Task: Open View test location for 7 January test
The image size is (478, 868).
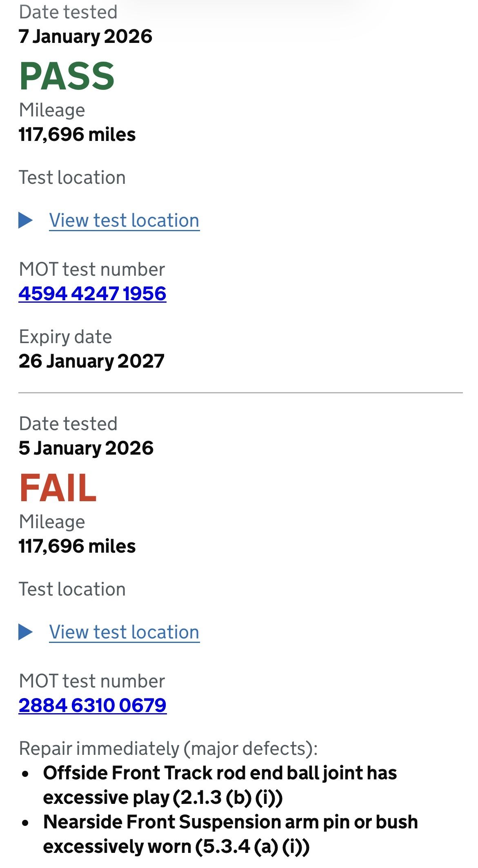Action: pos(124,221)
